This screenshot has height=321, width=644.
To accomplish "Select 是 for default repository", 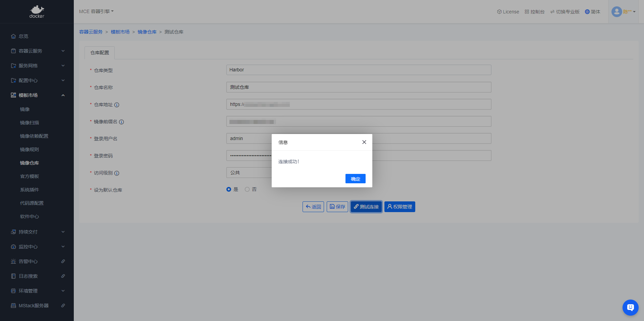I will [229, 189].
